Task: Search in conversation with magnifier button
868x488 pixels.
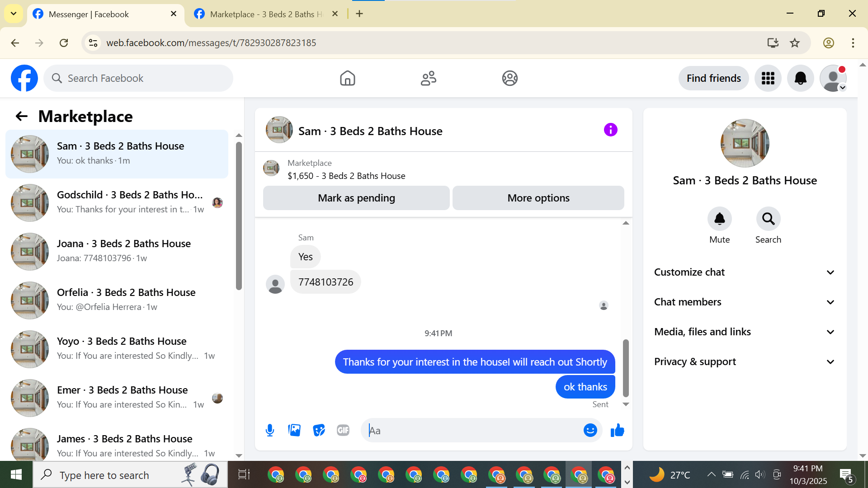Action: 768,219
